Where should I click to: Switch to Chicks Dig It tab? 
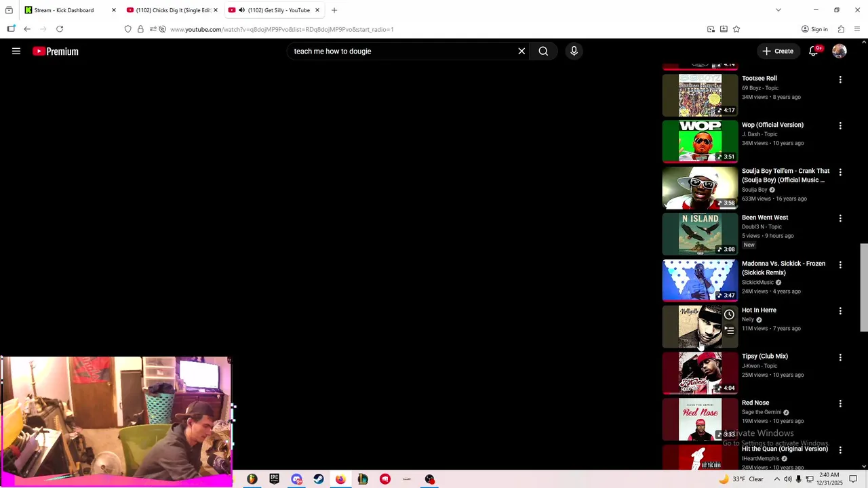(172, 10)
